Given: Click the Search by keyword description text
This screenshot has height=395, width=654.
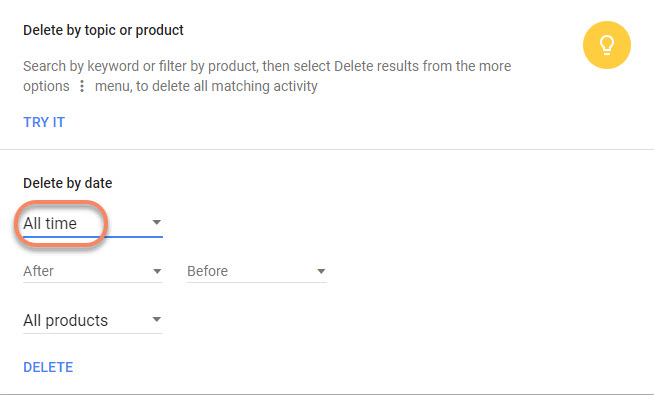Looking at the screenshot, I should click(x=267, y=76).
